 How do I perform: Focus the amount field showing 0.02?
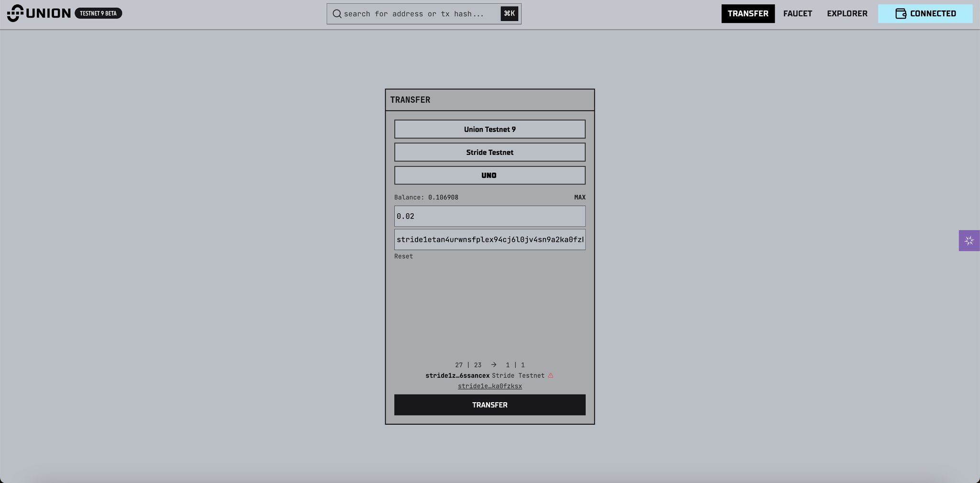490,216
